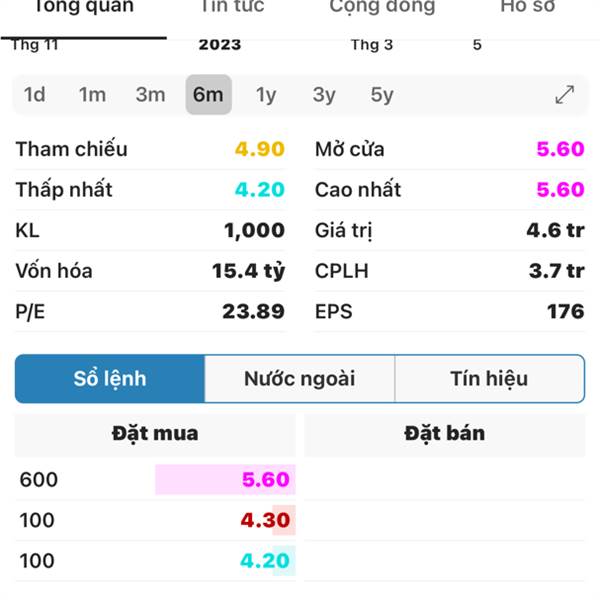Screen dimensions: 600x600
Task: Select the 1d time range
Action: [34, 95]
